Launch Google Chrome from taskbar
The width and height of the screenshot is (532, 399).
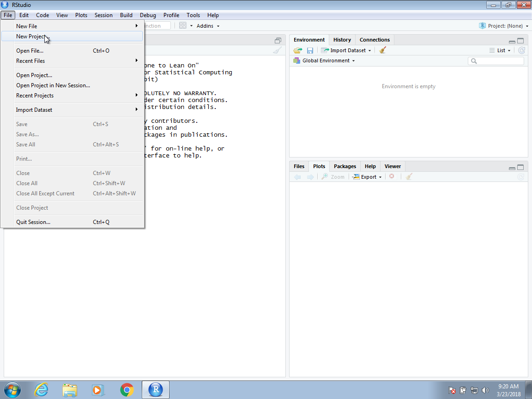pos(127,390)
